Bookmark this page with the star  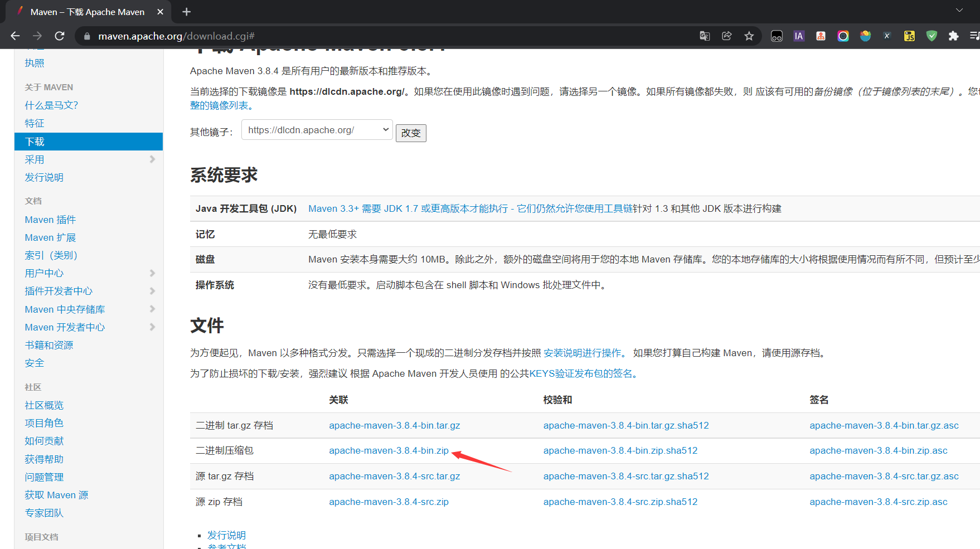point(749,36)
